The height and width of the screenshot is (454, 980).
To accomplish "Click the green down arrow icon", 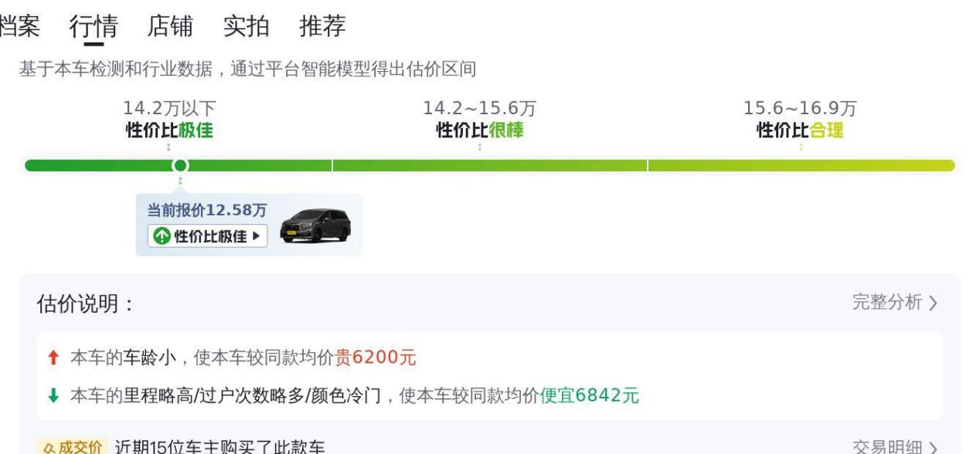I will [x=53, y=396].
